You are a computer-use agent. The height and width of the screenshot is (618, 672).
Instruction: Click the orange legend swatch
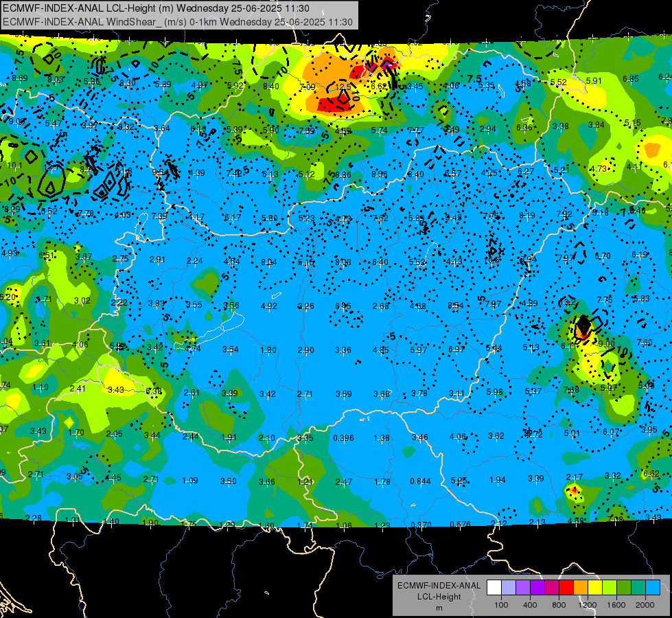pyautogui.click(x=580, y=588)
